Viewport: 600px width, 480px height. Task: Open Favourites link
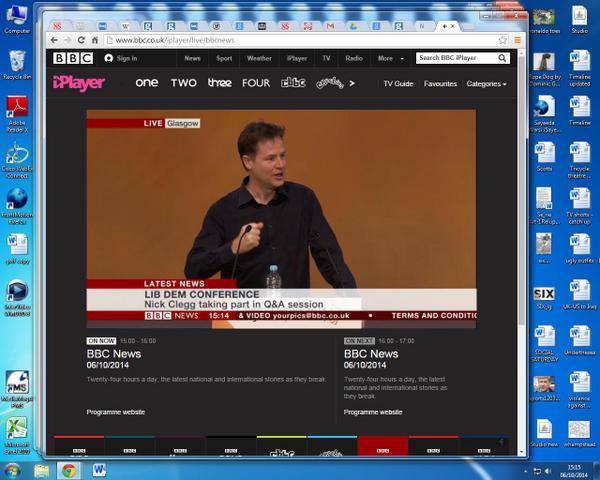(x=440, y=84)
